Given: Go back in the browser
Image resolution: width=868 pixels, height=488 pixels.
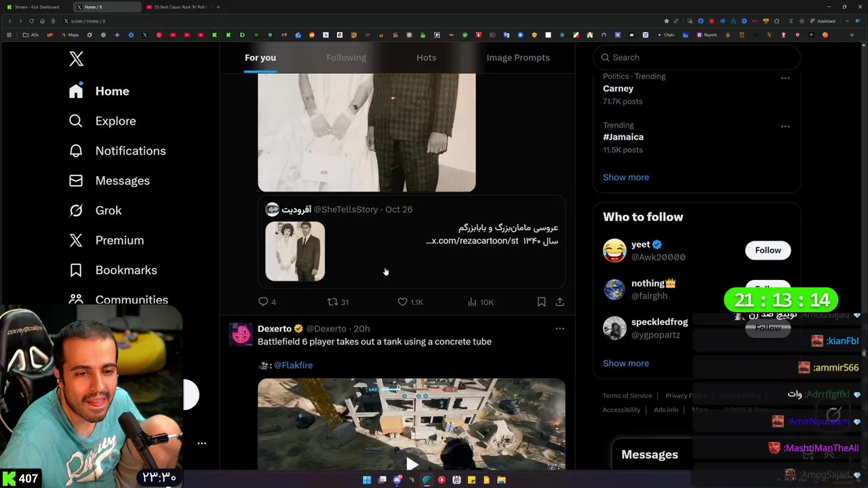Looking at the screenshot, I should pos(9,21).
